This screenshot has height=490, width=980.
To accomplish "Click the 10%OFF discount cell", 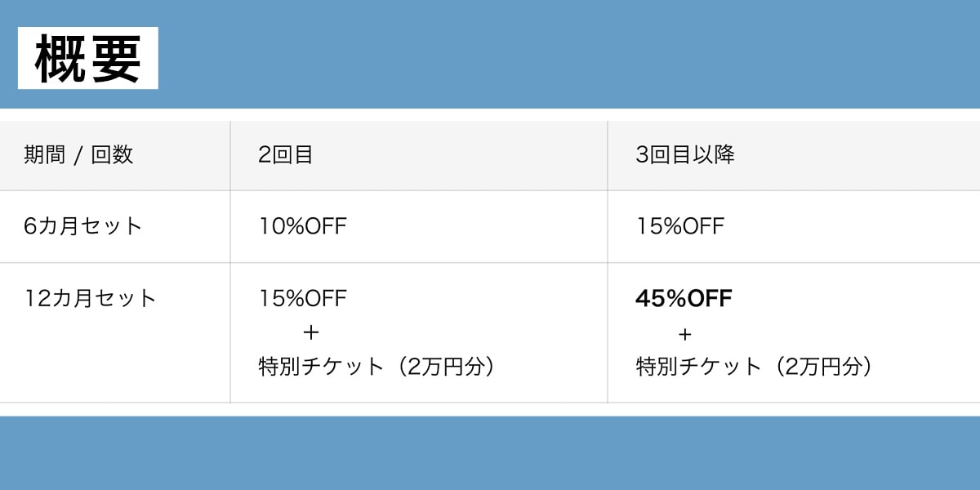I will tap(303, 226).
